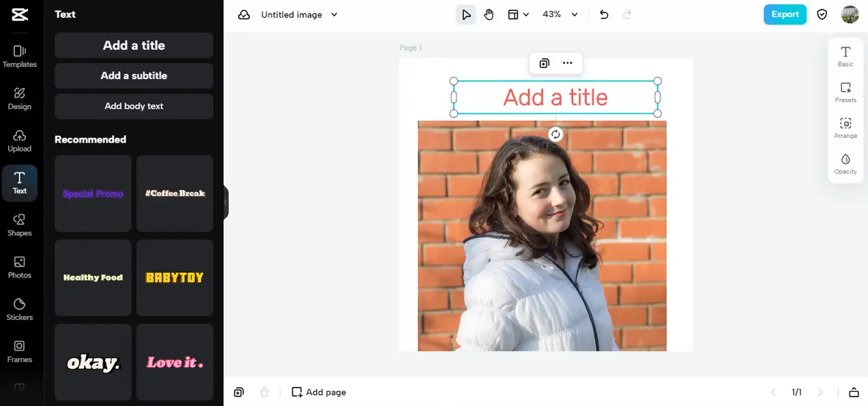Click the redo arrow icon

click(627, 14)
